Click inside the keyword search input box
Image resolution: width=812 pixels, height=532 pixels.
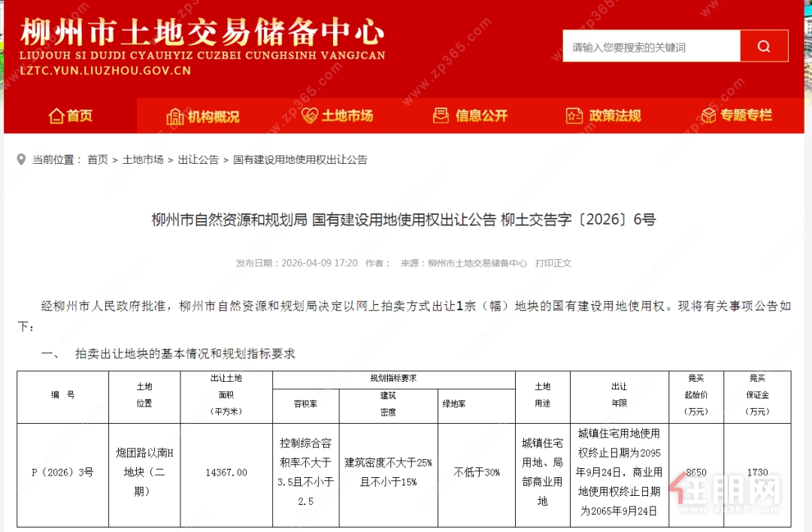[x=650, y=46]
